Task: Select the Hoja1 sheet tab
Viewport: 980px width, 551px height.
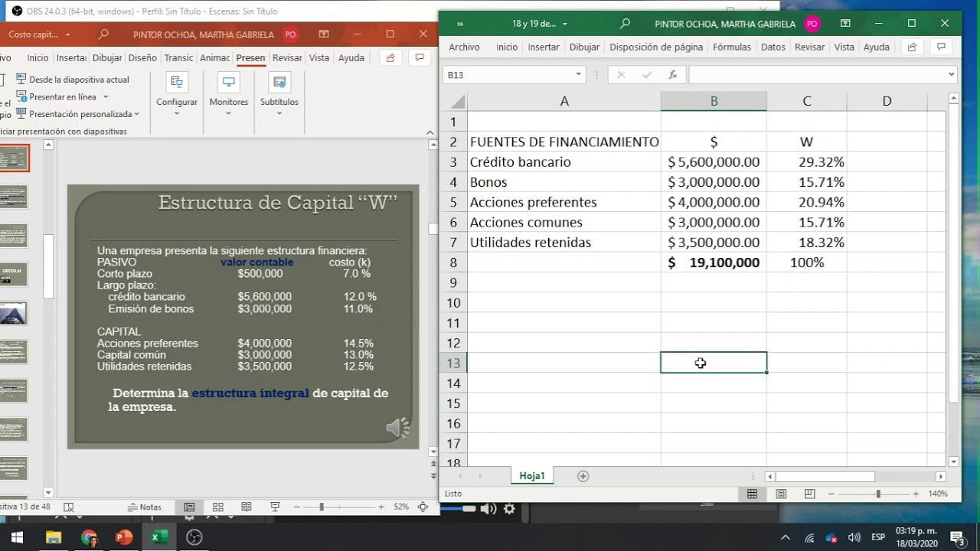Action: [532, 476]
